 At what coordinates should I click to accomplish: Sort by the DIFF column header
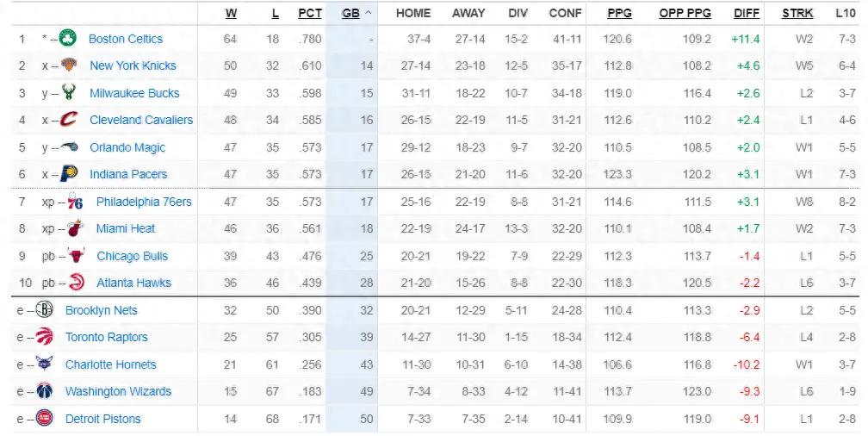tap(747, 13)
